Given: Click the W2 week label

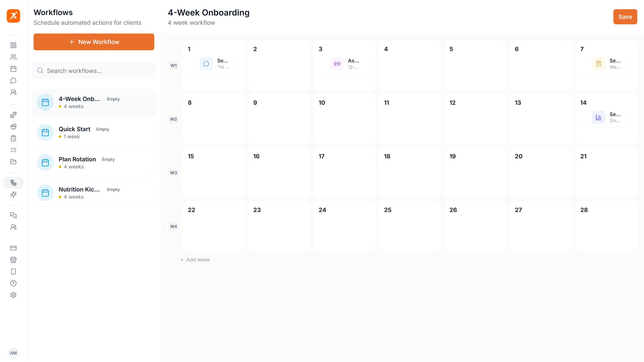Looking at the screenshot, I should 174,119.
